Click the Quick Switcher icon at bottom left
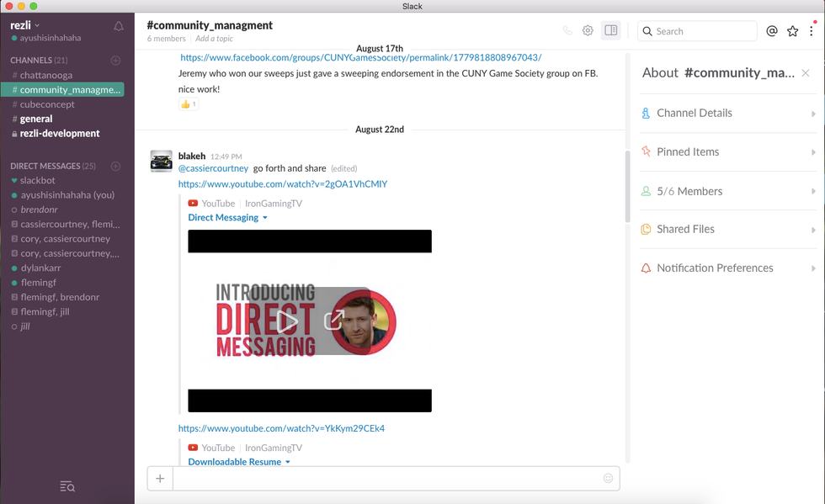The image size is (825, 504). pyautogui.click(x=67, y=486)
